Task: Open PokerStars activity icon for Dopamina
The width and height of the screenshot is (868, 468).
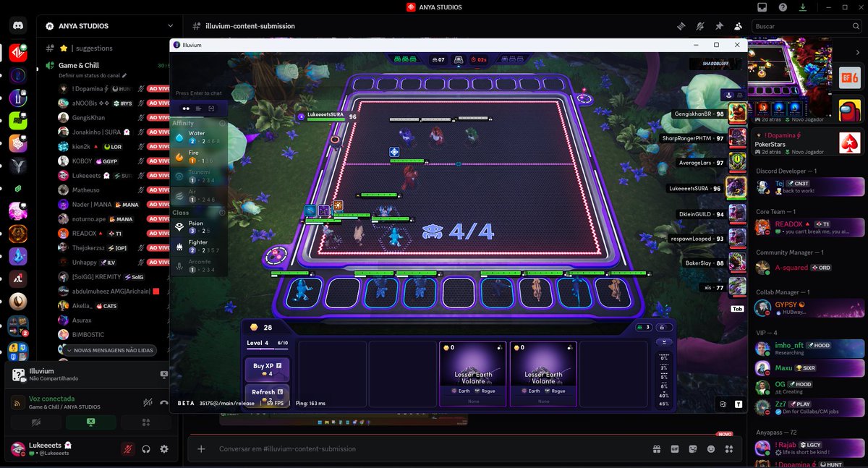Action: [850, 143]
